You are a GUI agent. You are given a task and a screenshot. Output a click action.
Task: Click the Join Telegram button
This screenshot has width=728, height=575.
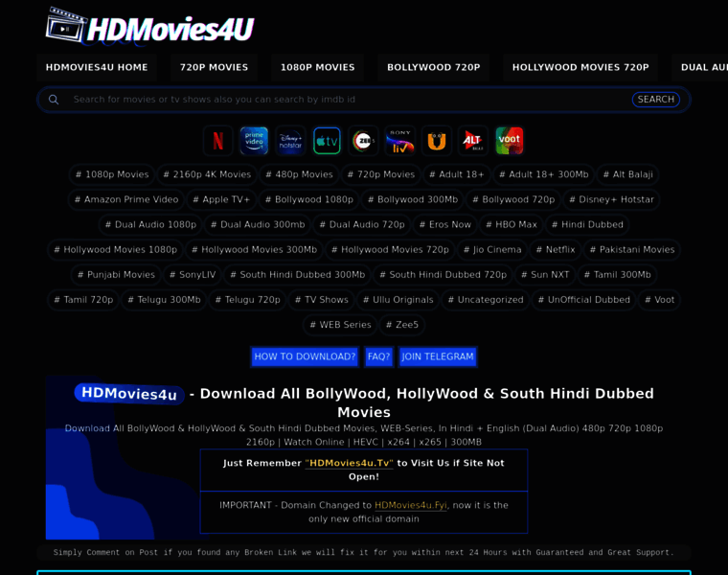438,356
